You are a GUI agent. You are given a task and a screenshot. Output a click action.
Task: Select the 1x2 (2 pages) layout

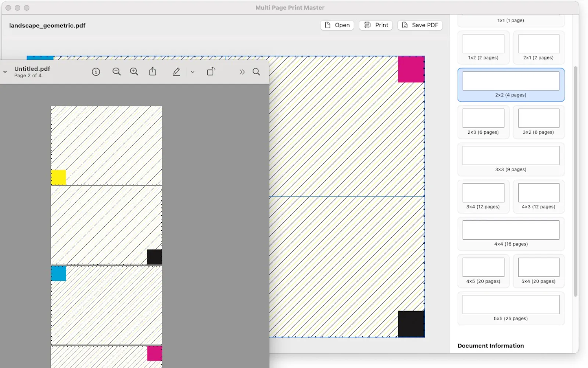point(483,47)
